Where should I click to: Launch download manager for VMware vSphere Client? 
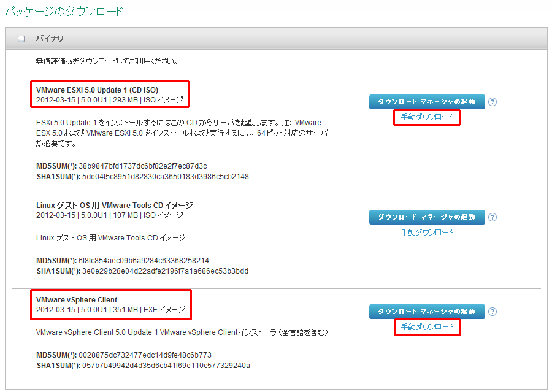click(427, 312)
